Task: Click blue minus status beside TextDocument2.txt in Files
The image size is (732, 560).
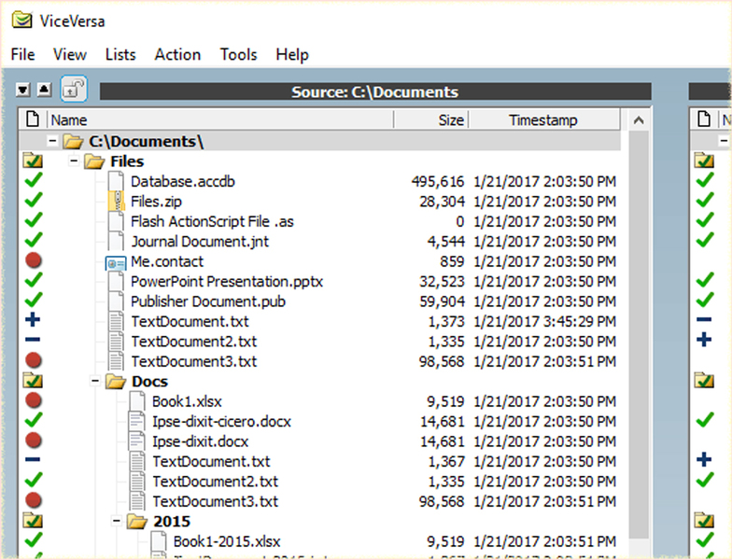Action: coord(33,340)
